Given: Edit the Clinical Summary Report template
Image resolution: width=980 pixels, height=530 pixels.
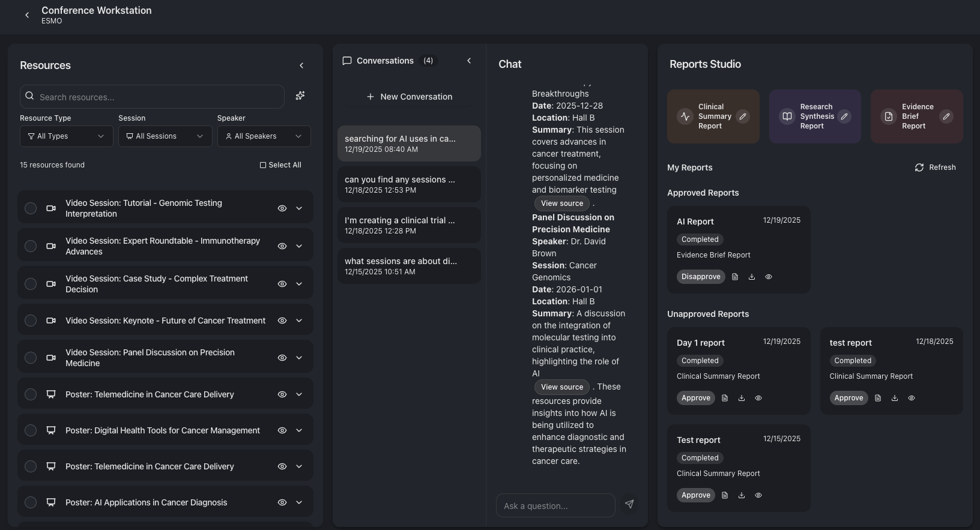Looking at the screenshot, I should pyautogui.click(x=743, y=116).
